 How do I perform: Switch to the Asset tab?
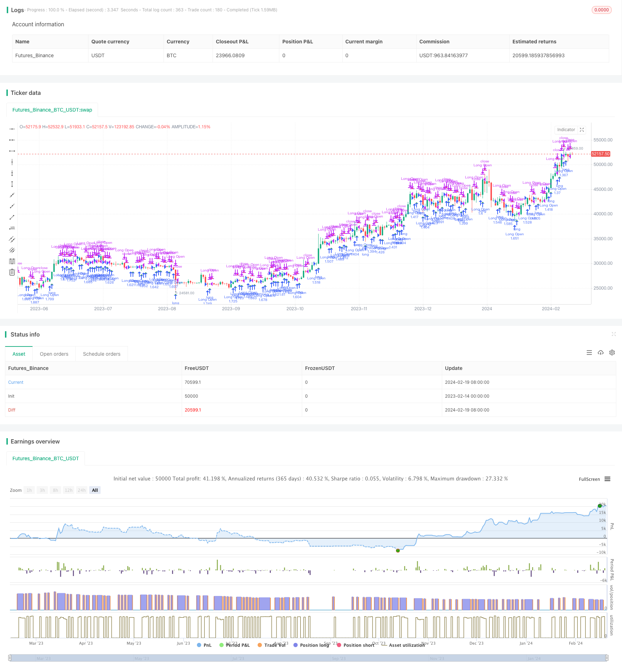click(19, 354)
